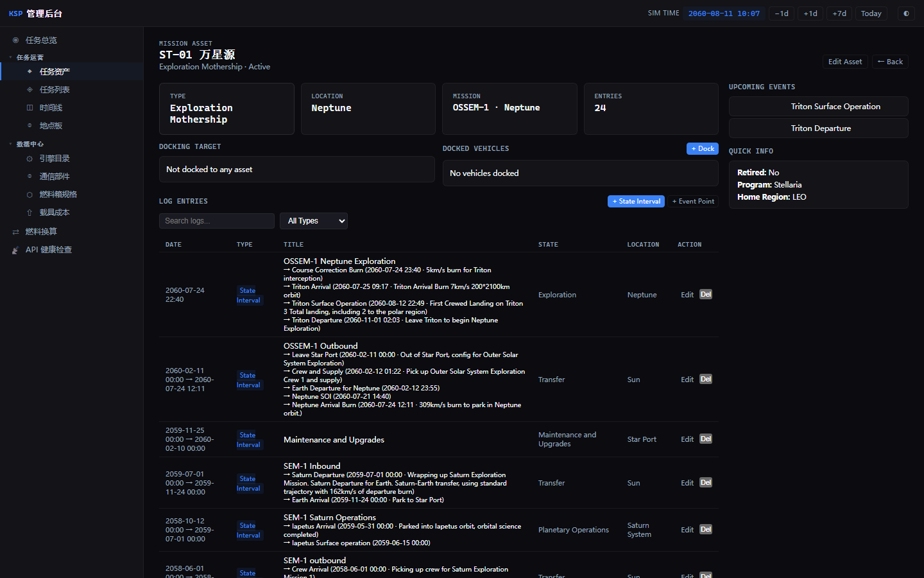
Task: Go Back to the asset list
Action: tap(890, 62)
